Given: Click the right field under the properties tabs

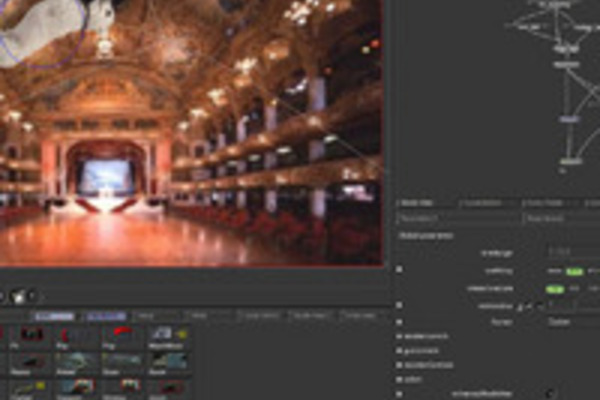Looking at the screenshot, I should coord(561,219).
